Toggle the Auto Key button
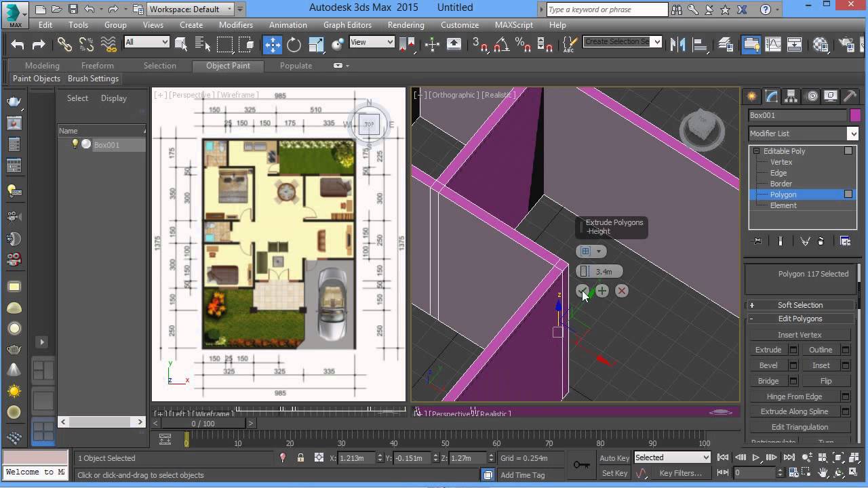 coord(614,458)
